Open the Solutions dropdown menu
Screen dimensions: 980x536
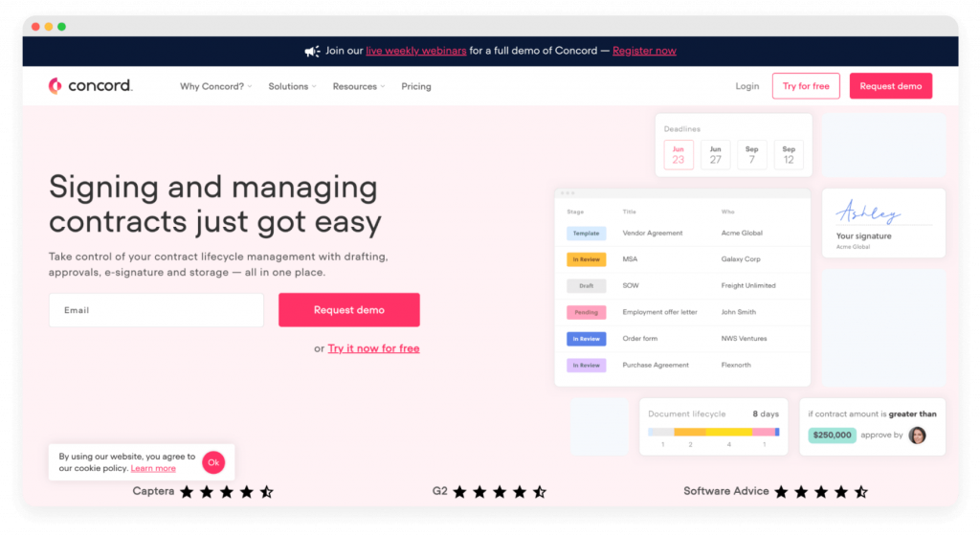(x=292, y=86)
